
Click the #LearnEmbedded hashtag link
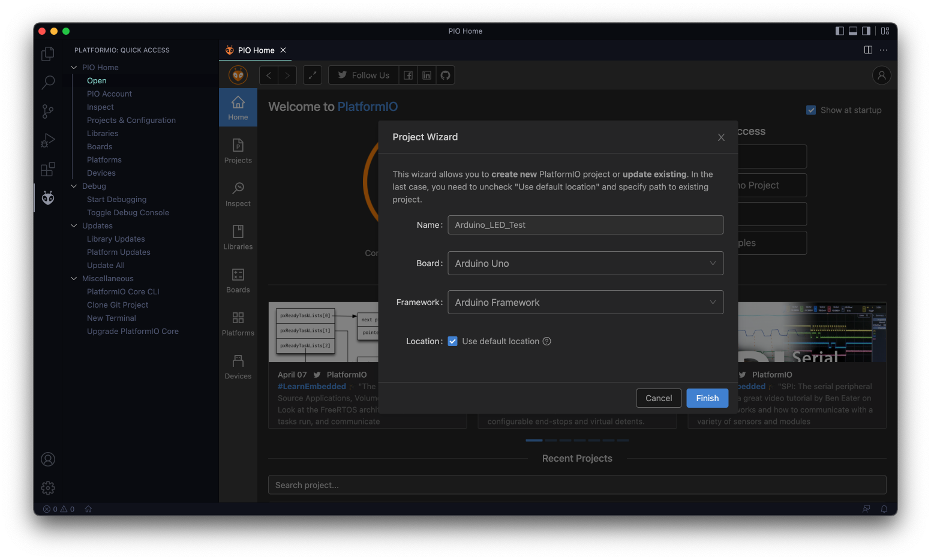coord(312,387)
